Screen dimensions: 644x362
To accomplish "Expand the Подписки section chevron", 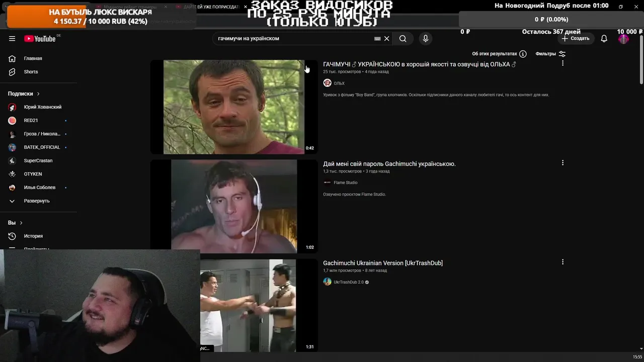I will 38,94.
